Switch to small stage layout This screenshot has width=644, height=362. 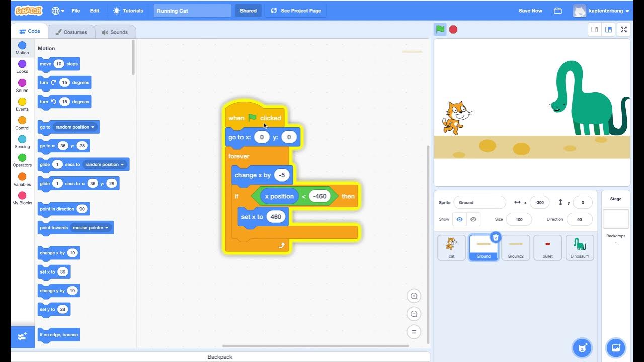[595, 30]
